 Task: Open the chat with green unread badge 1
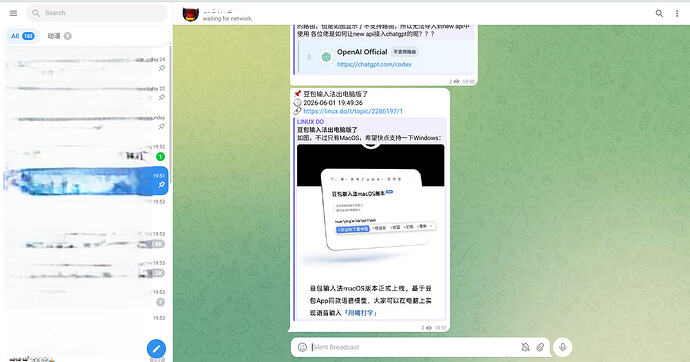[x=86, y=152]
